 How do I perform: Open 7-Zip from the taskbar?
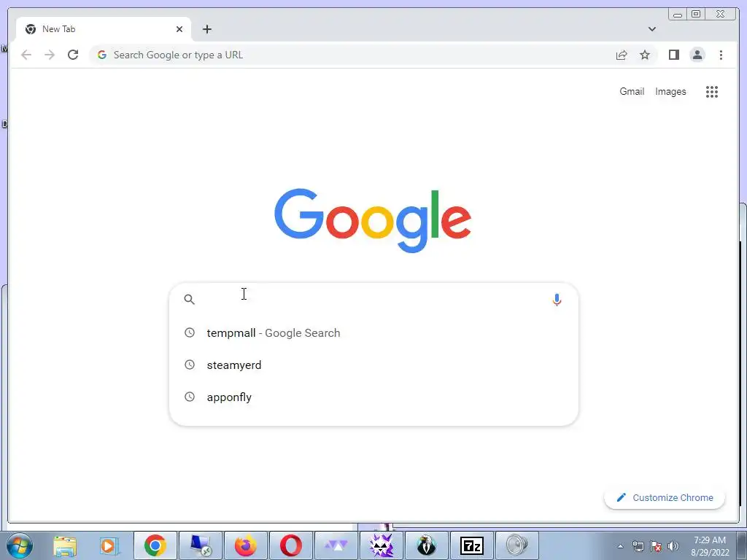click(x=472, y=545)
